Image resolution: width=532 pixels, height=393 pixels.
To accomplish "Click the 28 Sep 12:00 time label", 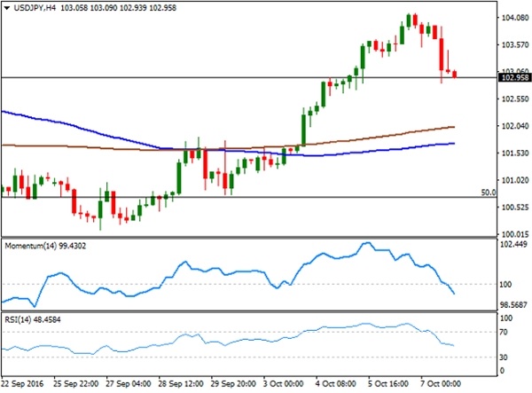I will coord(181,384).
